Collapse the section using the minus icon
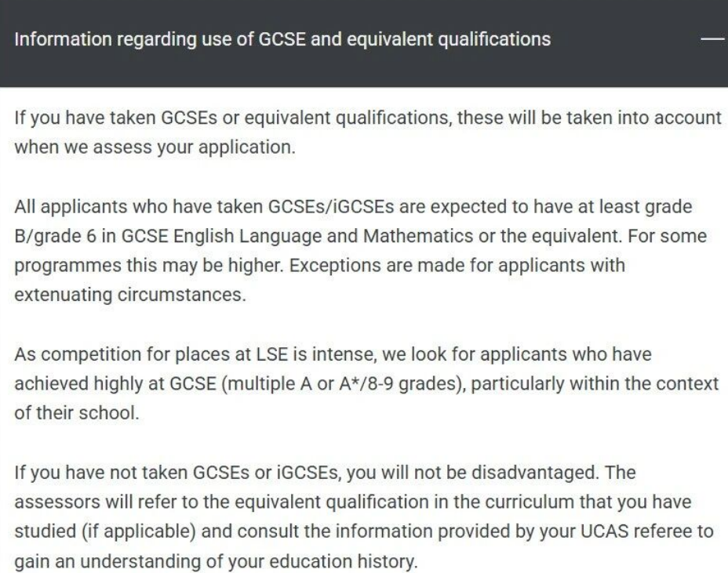 pyautogui.click(x=712, y=39)
